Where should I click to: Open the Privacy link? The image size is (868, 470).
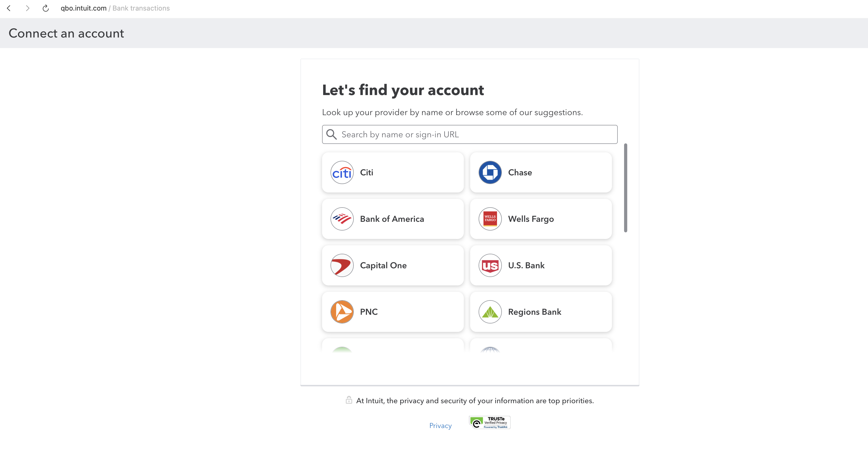[440, 426]
